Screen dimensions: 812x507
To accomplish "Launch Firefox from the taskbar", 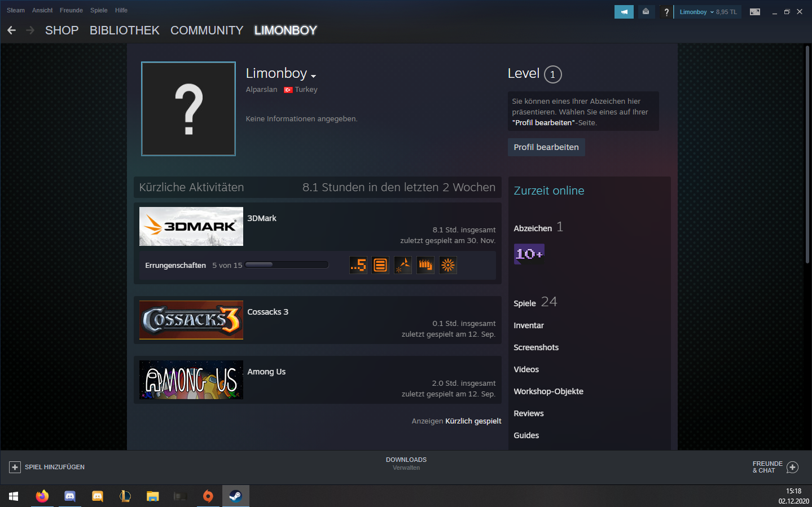I will (x=42, y=496).
